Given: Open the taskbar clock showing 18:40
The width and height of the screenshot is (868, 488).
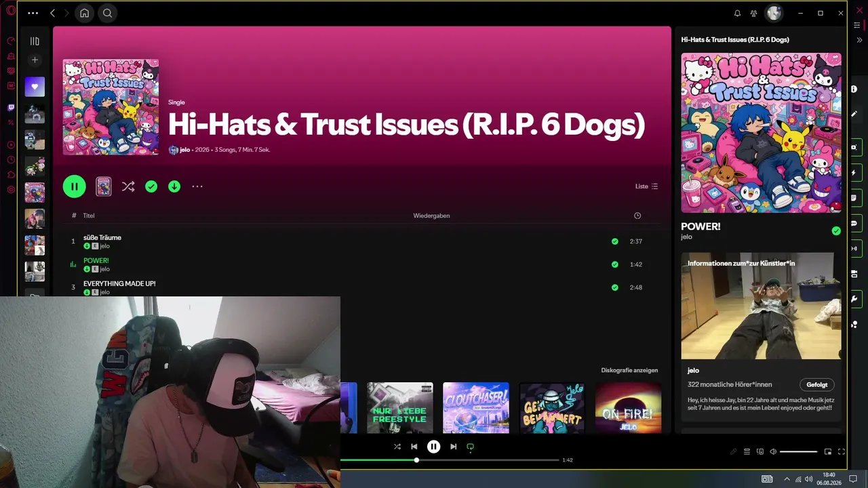Looking at the screenshot, I should (829, 479).
